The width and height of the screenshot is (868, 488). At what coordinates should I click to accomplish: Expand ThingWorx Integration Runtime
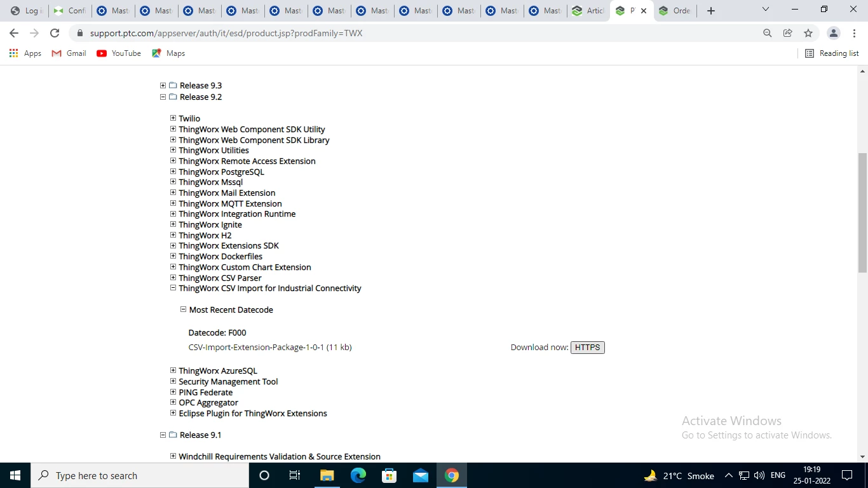coord(173,213)
